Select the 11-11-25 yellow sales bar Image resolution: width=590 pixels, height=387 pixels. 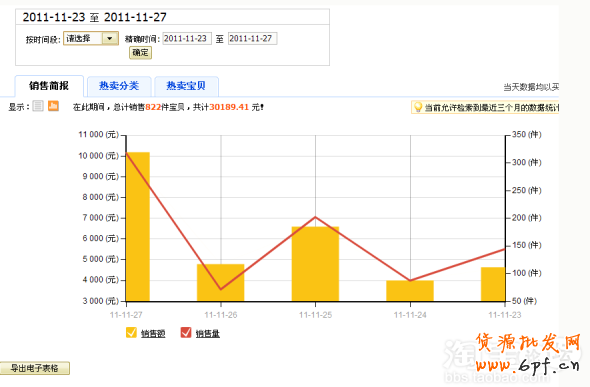[x=315, y=264]
